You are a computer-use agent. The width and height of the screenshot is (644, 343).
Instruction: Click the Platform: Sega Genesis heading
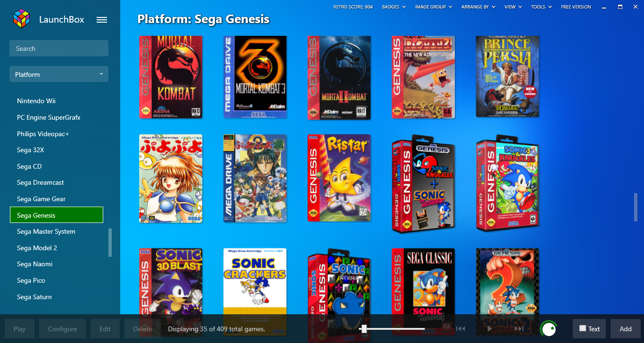[x=203, y=19]
